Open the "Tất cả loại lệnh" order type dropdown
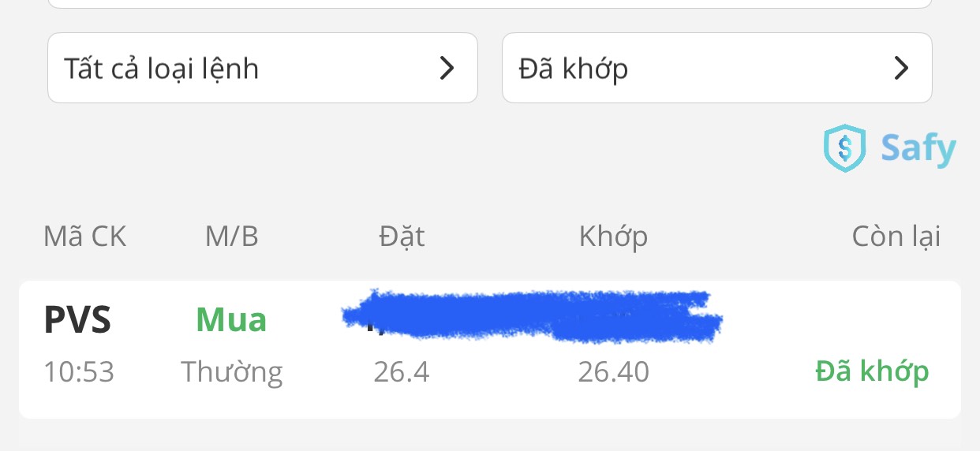This screenshot has height=451, width=980. click(x=262, y=69)
